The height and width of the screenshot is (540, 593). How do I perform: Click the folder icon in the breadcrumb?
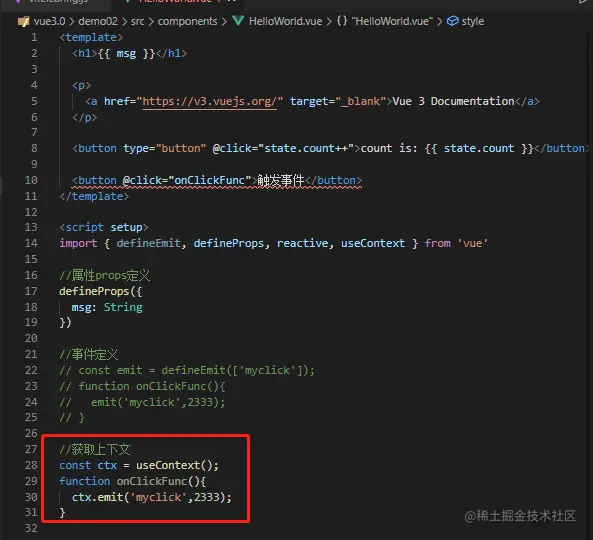coord(23,21)
